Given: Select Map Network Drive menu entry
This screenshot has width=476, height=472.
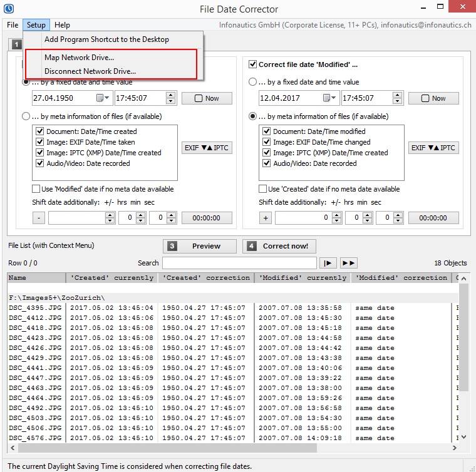Looking at the screenshot, I should click(x=80, y=58).
